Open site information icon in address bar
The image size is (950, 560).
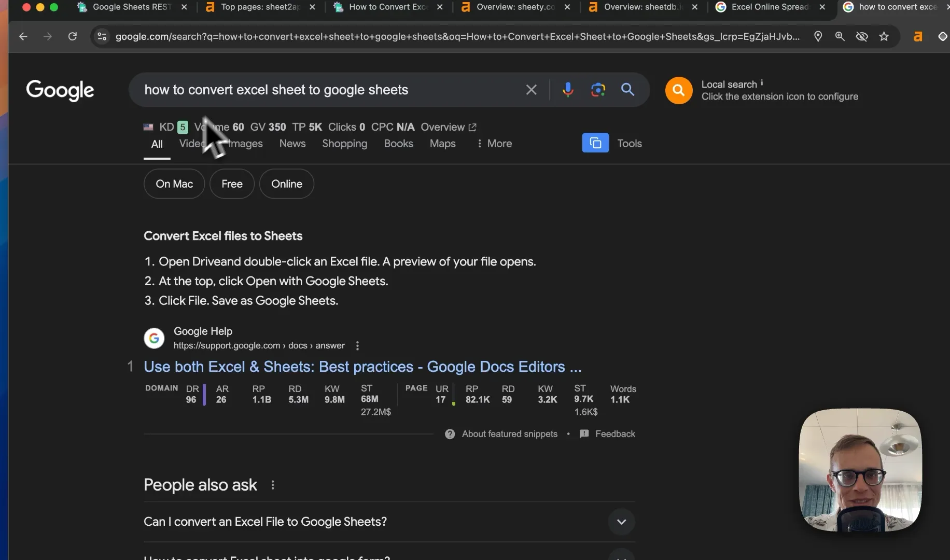point(102,36)
